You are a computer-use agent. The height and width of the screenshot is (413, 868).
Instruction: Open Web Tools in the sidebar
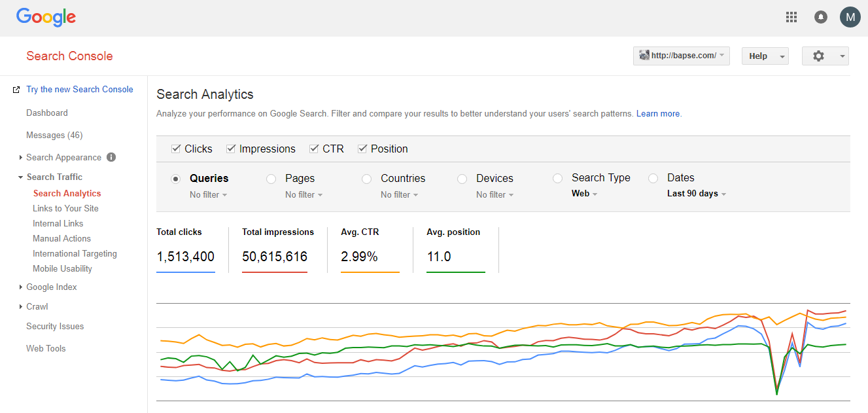coord(46,348)
